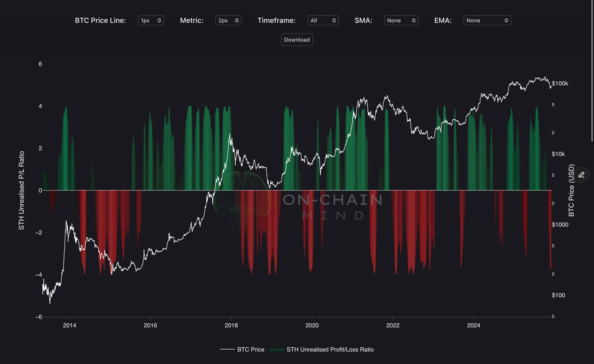Click the green legend color swatch
Viewport: 594px width, 364px height.
pyautogui.click(x=276, y=350)
